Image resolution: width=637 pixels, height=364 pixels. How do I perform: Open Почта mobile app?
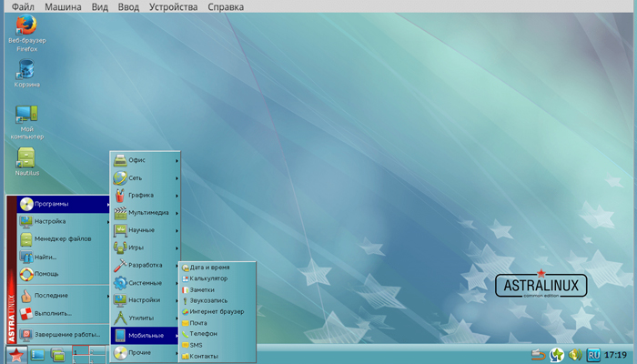click(217, 323)
